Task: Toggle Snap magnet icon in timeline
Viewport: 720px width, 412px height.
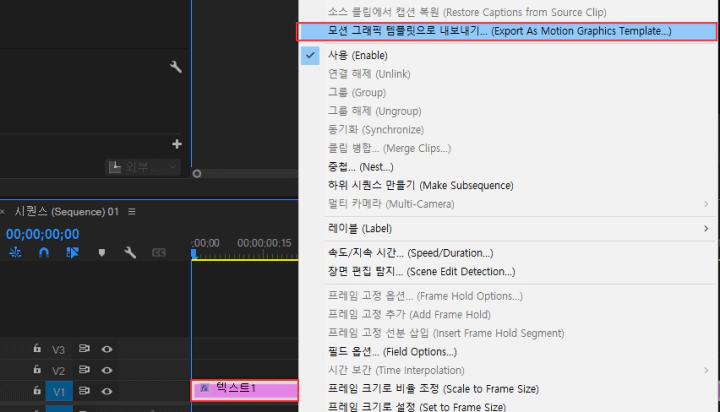Action: tap(44, 252)
